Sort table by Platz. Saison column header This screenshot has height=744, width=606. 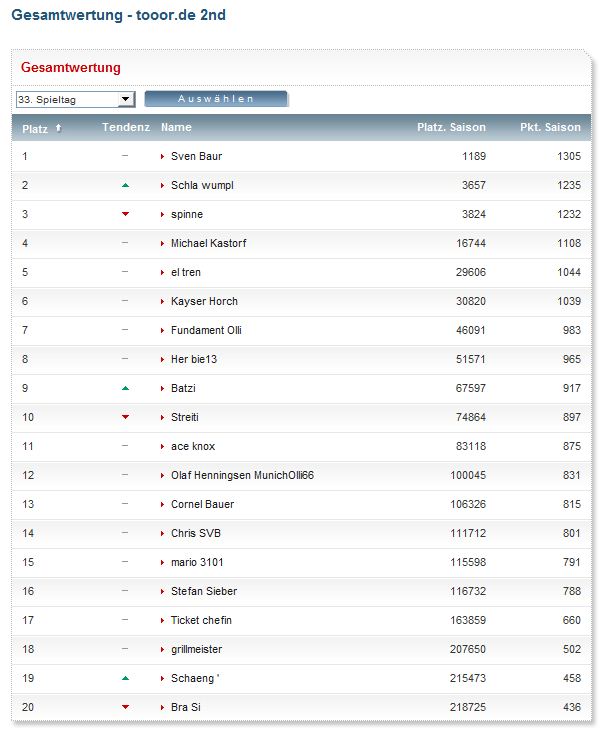click(451, 128)
